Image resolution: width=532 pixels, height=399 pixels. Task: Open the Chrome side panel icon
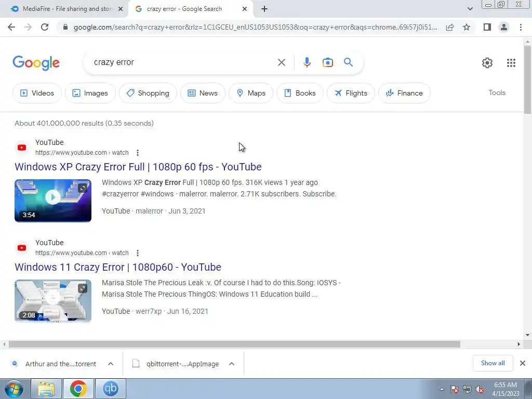[487, 27]
